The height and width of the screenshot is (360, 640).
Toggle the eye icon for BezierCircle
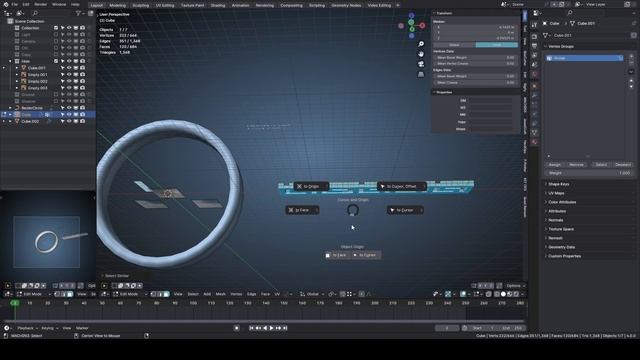(x=69, y=108)
